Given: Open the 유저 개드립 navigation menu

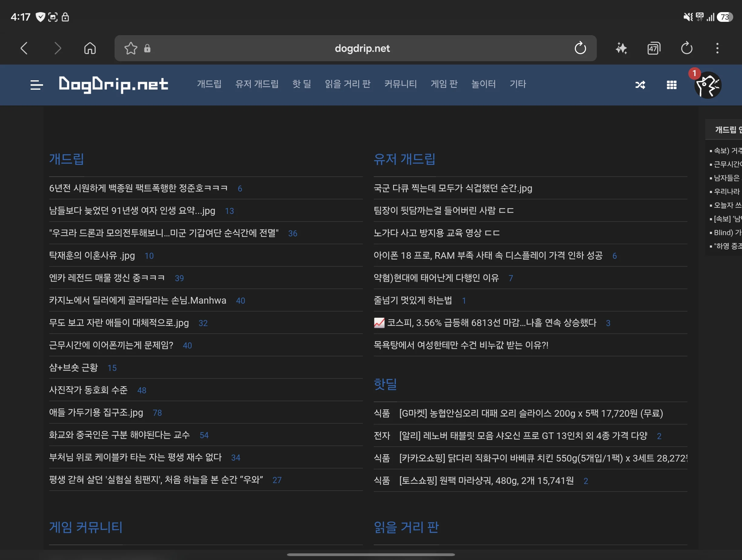Looking at the screenshot, I should (x=257, y=84).
